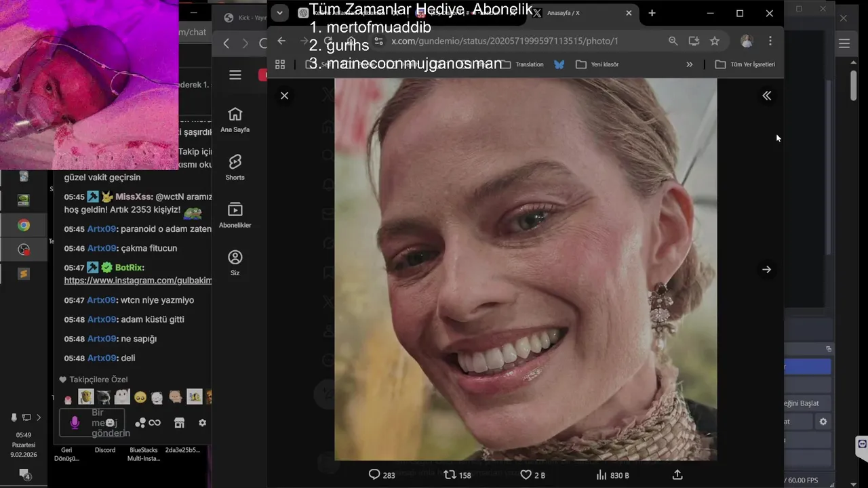
Task: Like the tweet with 2 B likes
Action: coord(532,475)
